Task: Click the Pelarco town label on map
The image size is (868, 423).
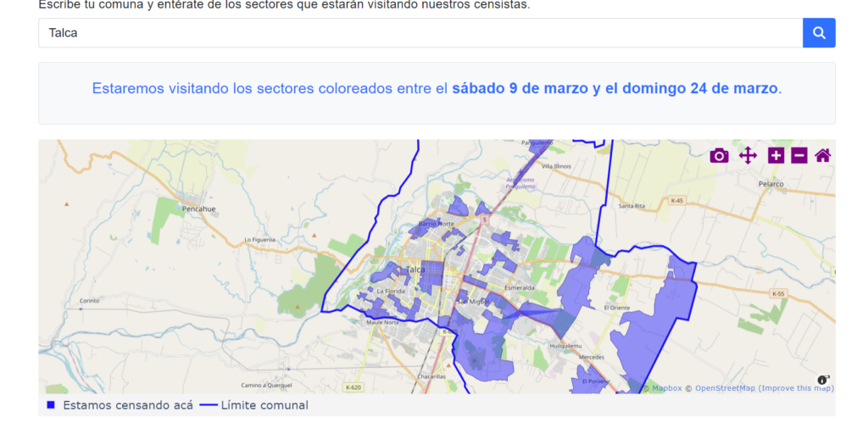Action: tap(771, 183)
